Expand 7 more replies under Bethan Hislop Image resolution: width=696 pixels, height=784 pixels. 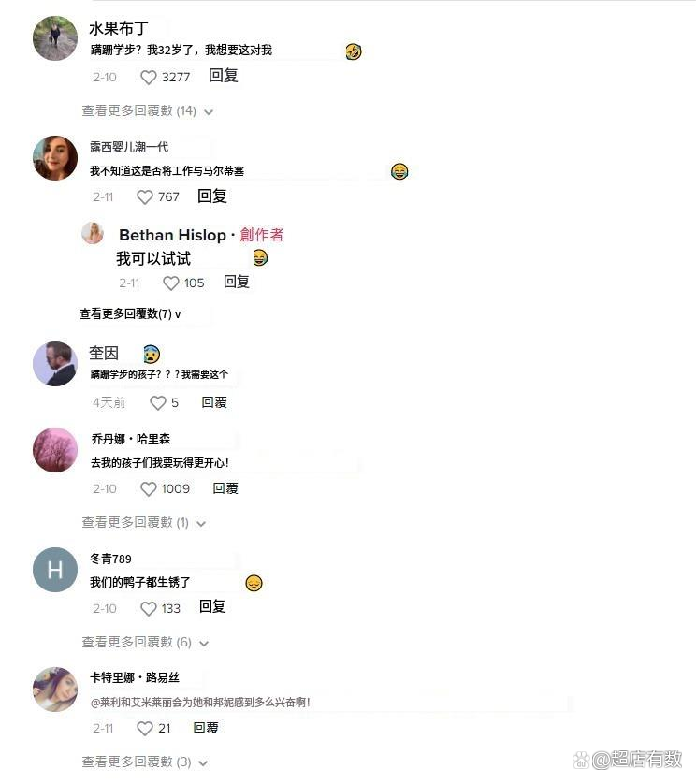click(x=130, y=314)
